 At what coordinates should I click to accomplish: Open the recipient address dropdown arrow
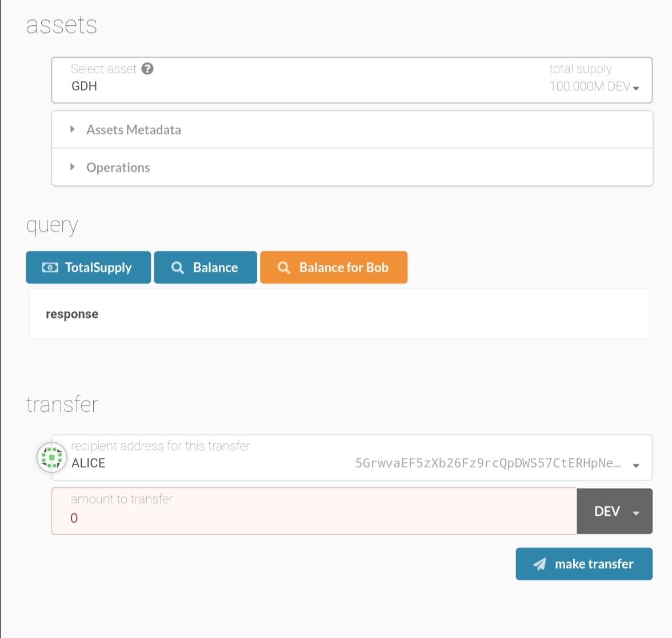coord(636,466)
